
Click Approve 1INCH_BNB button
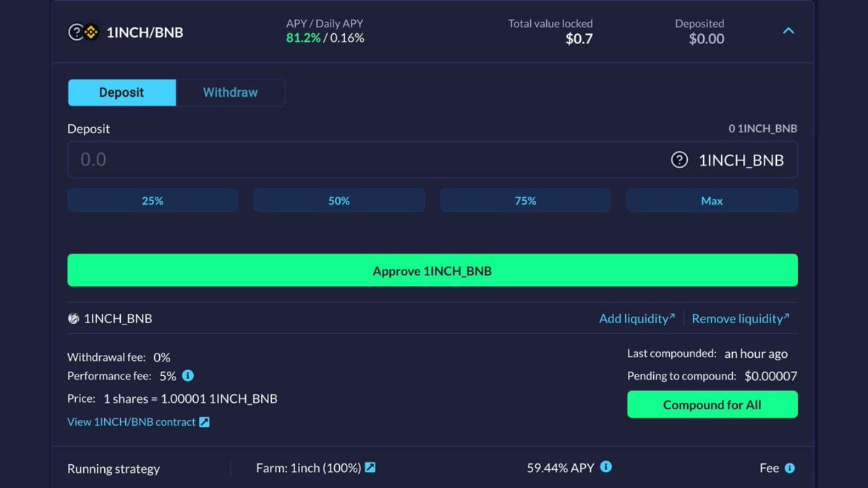tap(433, 270)
